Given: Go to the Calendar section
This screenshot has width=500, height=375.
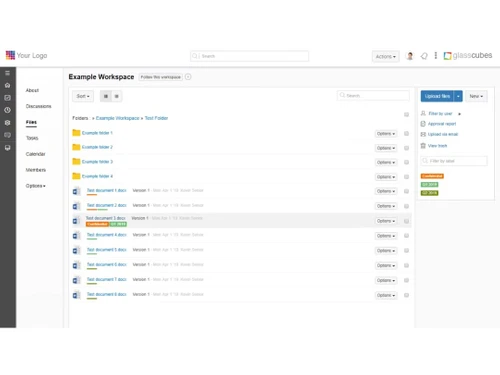Looking at the screenshot, I should click(35, 154).
